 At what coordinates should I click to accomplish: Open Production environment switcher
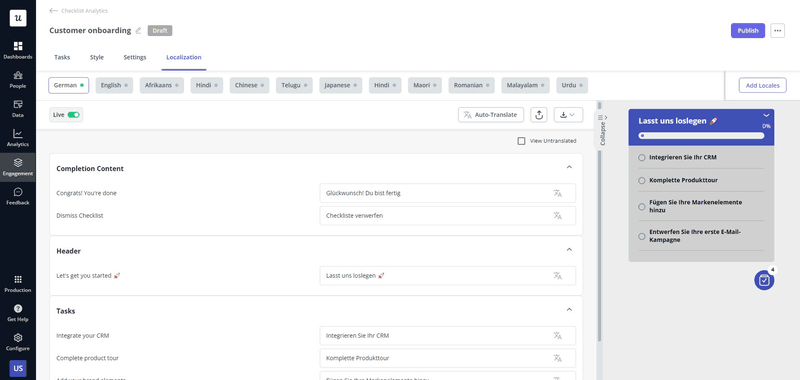coord(18,284)
